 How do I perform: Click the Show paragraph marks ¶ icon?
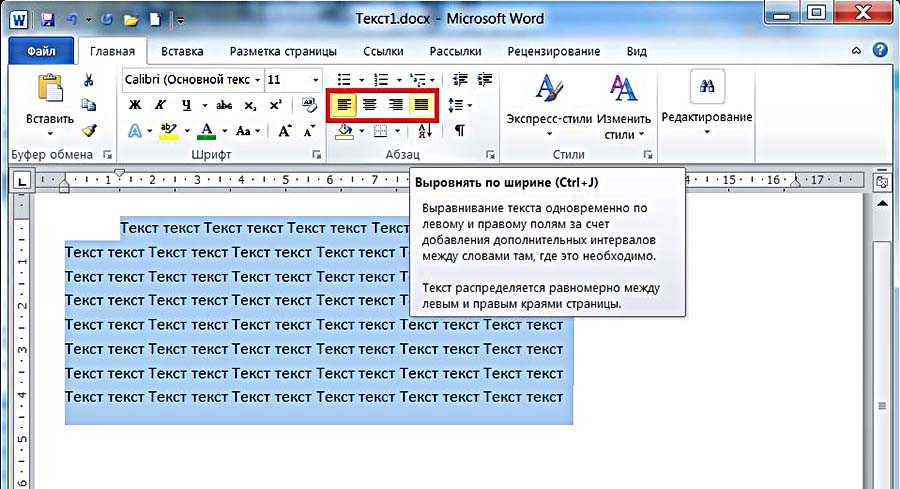[460, 131]
